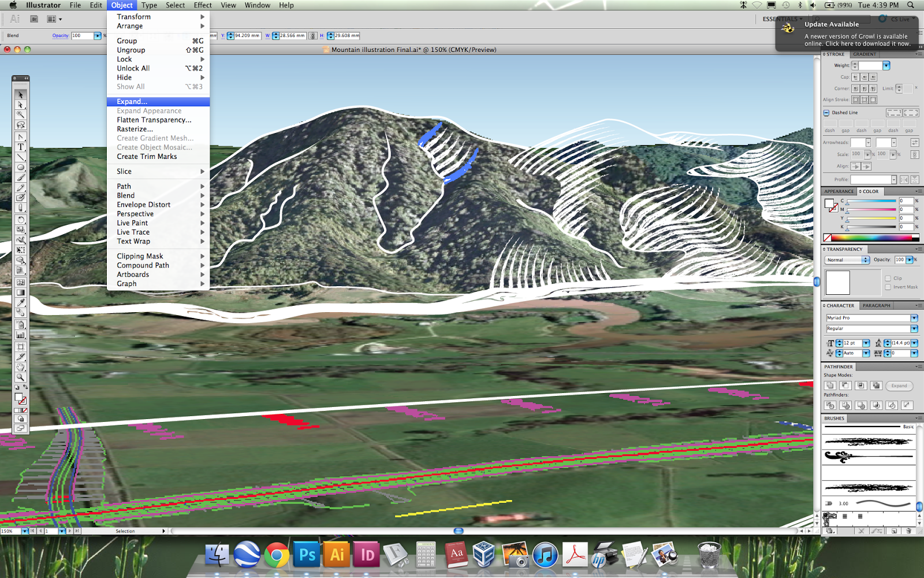Click the Minus Front shape mode icon
The image size is (924, 578).
(x=845, y=386)
